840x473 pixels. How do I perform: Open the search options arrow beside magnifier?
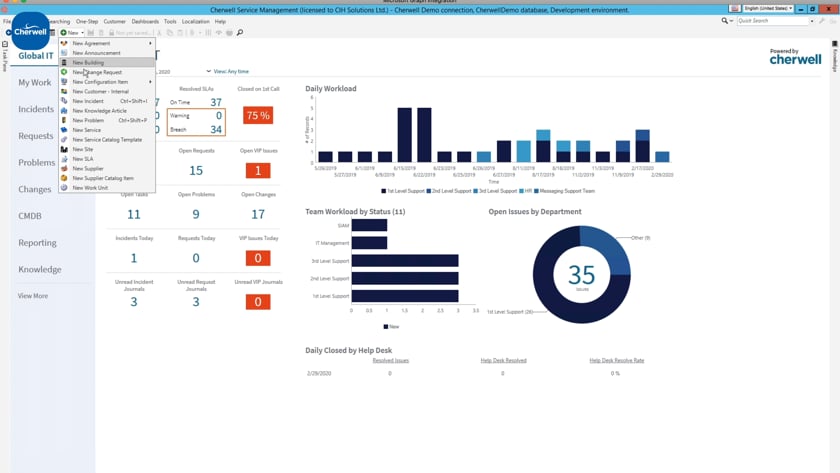click(x=731, y=21)
